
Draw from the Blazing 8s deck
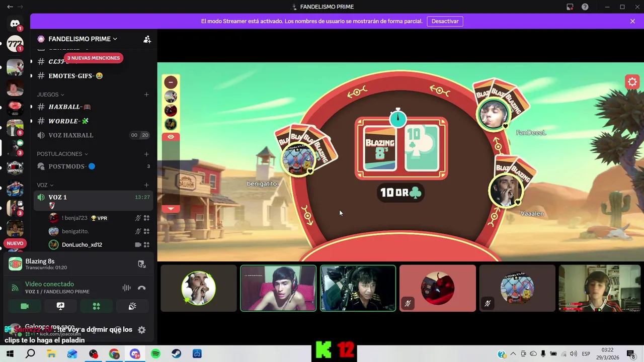click(380, 149)
